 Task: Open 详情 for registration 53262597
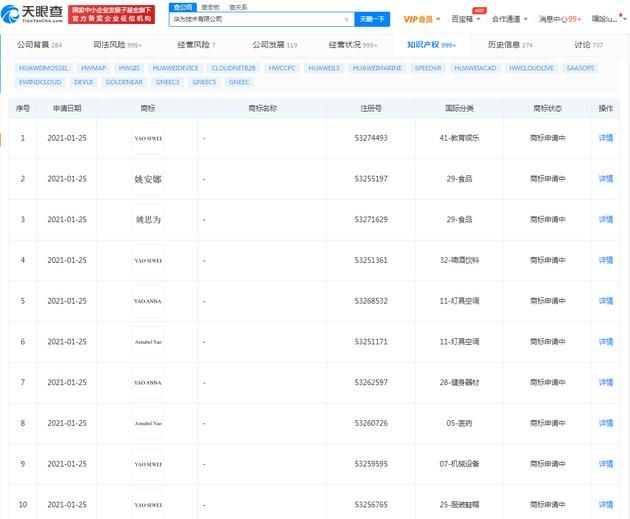(x=605, y=382)
